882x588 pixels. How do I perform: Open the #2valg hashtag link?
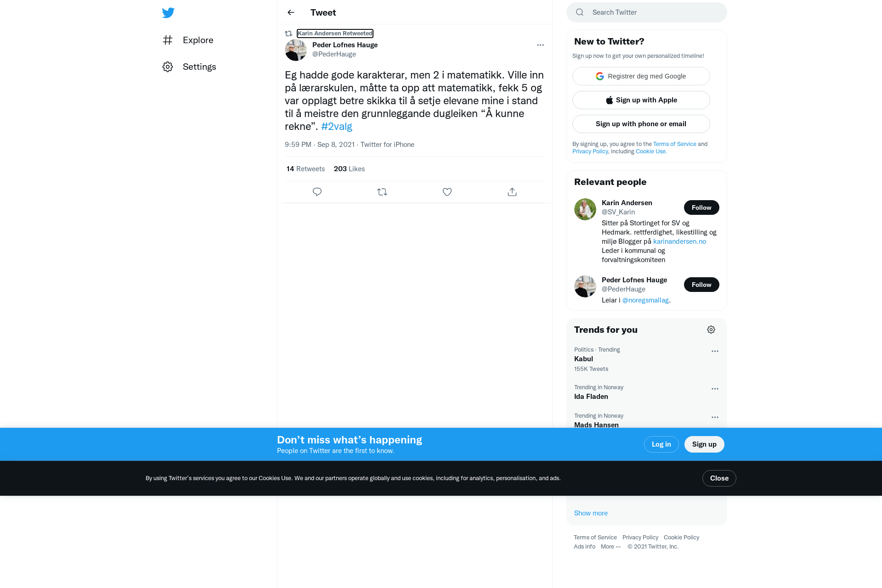click(x=337, y=126)
